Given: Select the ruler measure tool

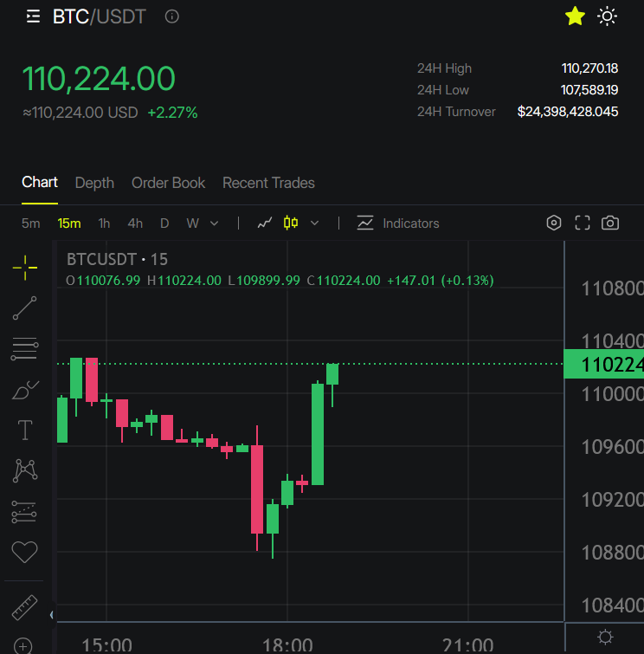Looking at the screenshot, I should coord(24,607).
